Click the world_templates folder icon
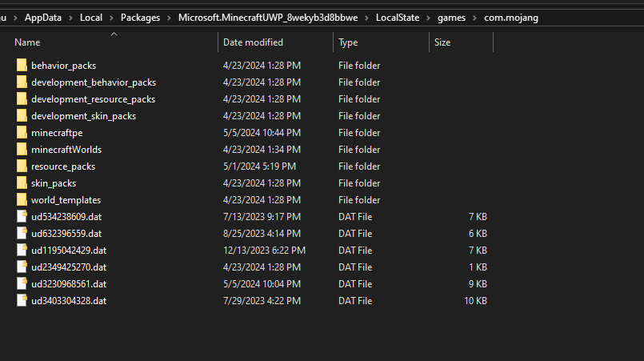The width and height of the screenshot is (644, 361). (x=22, y=200)
